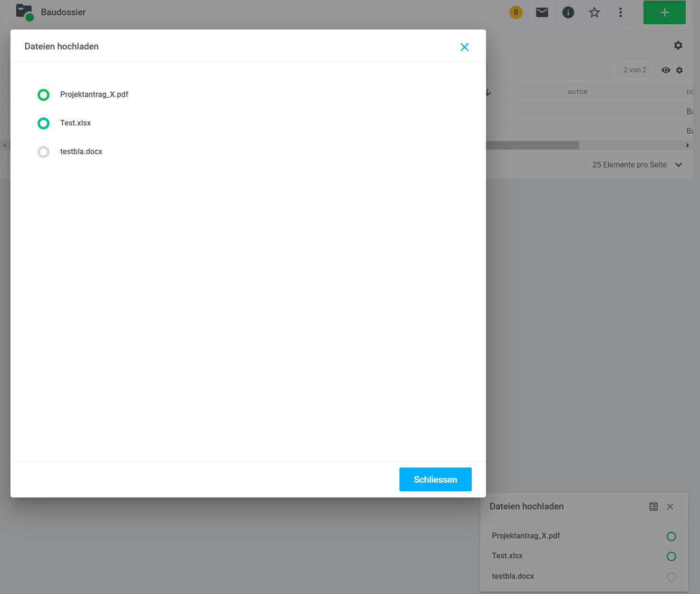Click Projektantrag_X.pdf status circle in dialog
Viewport: 700px width, 594px height.
(x=43, y=95)
